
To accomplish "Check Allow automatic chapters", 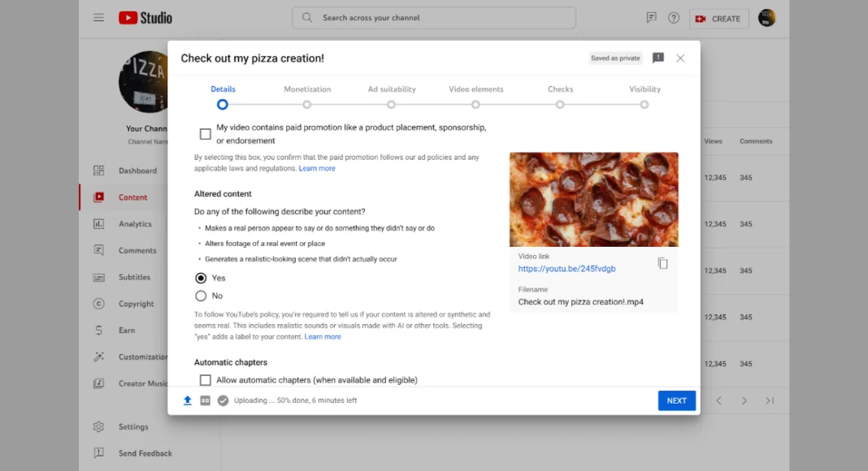I will 206,380.
